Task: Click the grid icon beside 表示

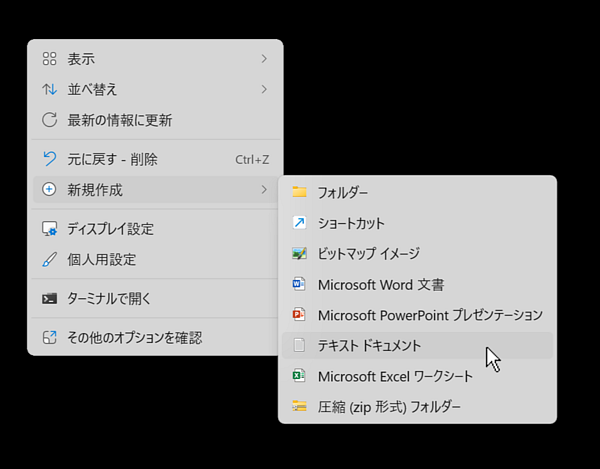Action: pos(49,59)
